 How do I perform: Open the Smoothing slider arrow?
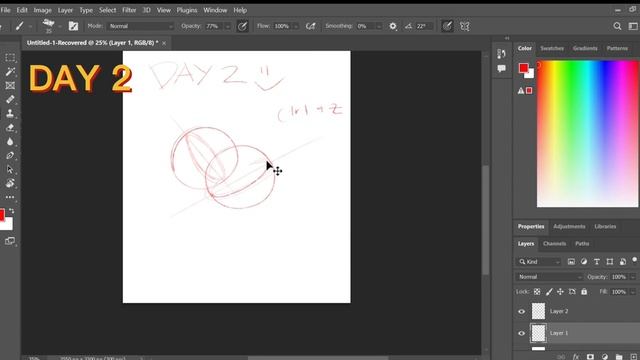point(379,26)
